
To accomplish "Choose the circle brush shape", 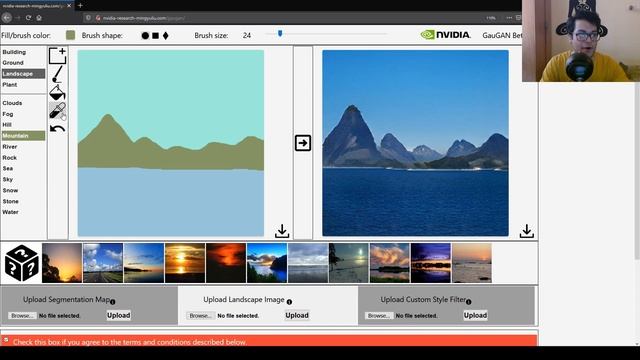I will [x=145, y=36].
